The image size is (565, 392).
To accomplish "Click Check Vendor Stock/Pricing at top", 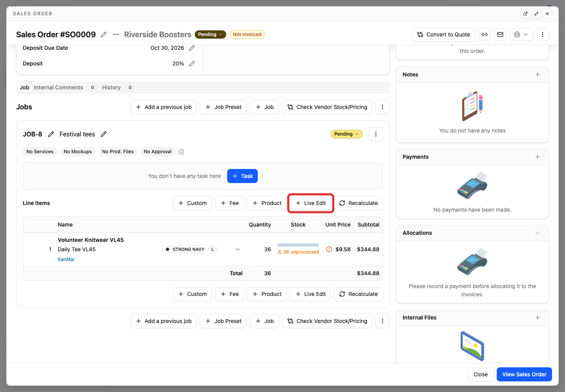I will (x=327, y=107).
